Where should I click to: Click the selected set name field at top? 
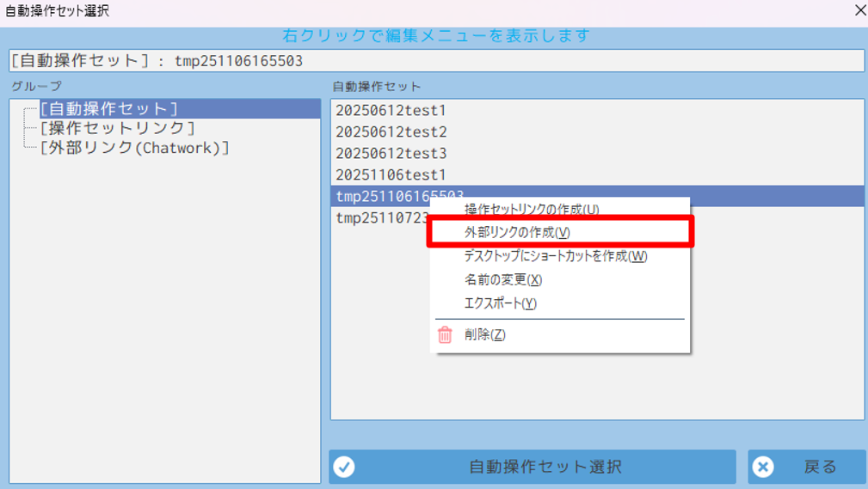point(435,61)
